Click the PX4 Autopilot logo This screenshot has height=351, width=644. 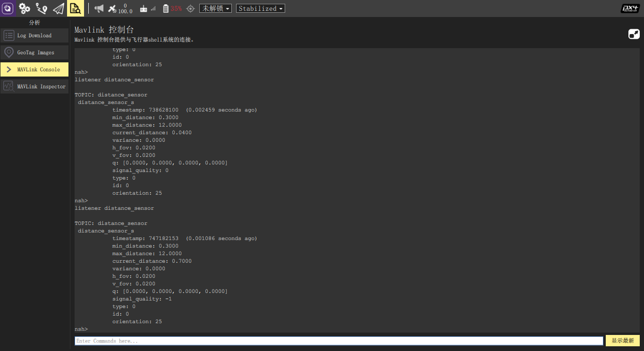click(630, 8)
